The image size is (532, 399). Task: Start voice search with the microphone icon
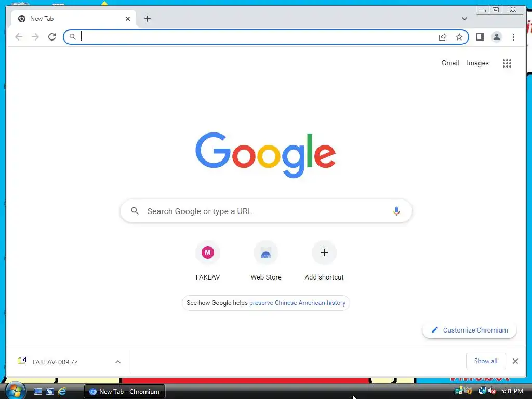pyautogui.click(x=396, y=211)
